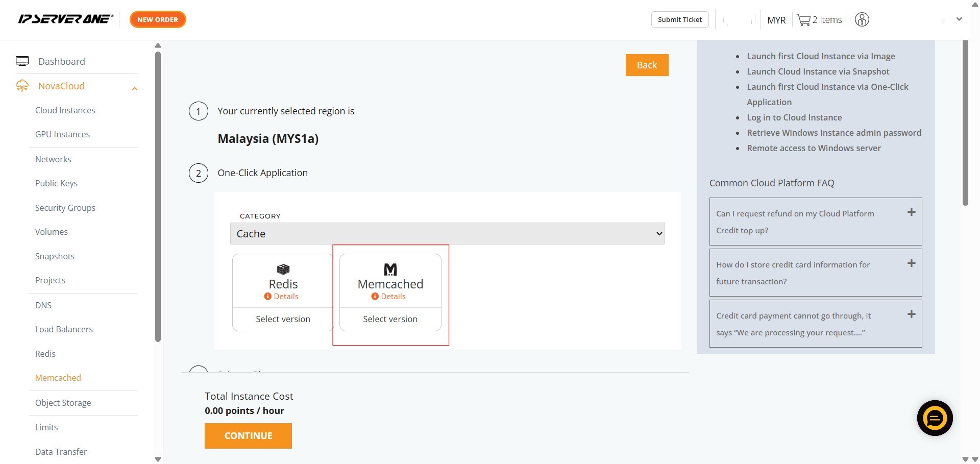Open the live chat bubble icon
Screen dimensions: 980x464
pos(935,418)
